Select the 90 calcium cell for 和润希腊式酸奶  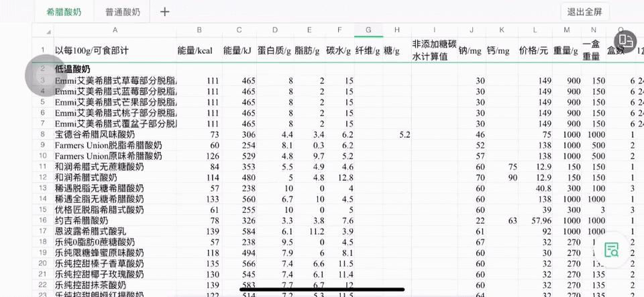point(502,177)
